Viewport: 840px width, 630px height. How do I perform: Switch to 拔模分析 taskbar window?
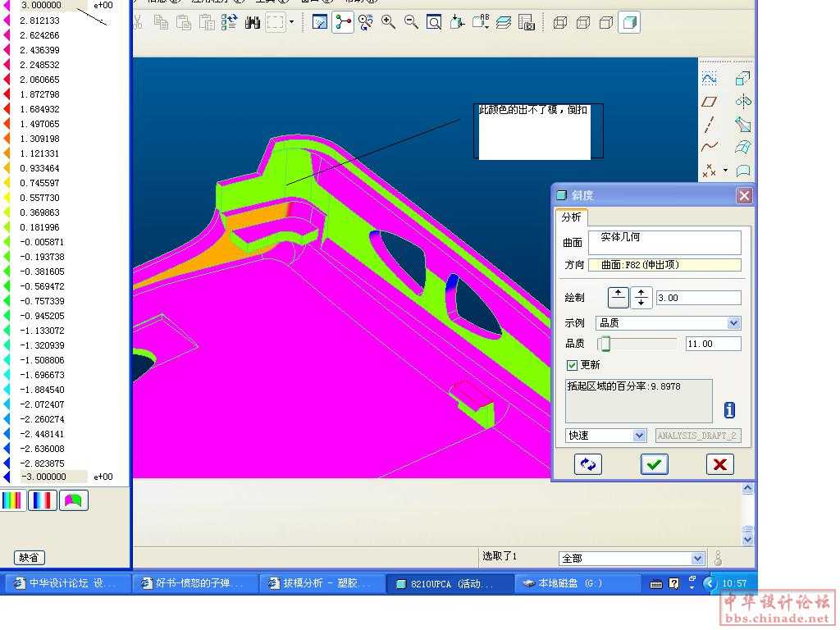[320, 583]
